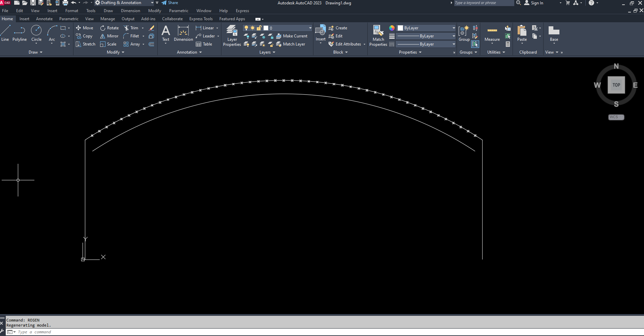Toggle Group Selection on/off
This screenshot has width=644, height=336.
coord(475,44)
